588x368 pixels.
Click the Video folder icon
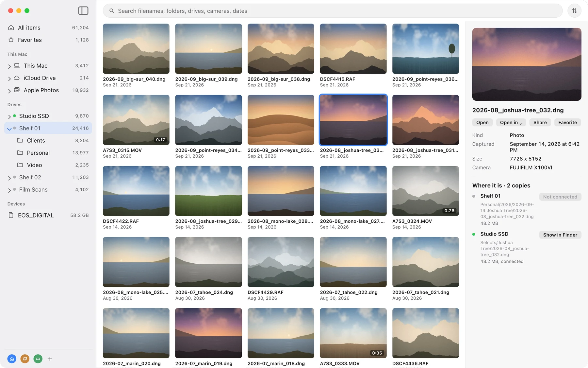20,165
